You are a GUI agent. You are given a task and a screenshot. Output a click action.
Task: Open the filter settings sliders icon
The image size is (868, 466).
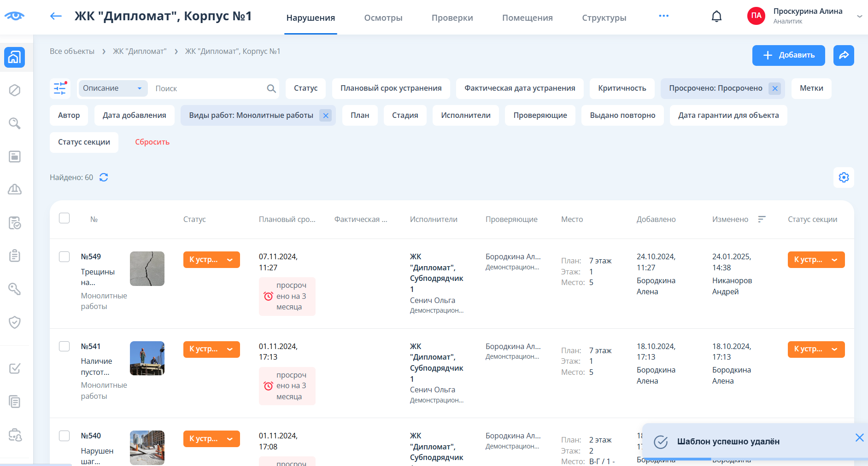pyautogui.click(x=60, y=88)
